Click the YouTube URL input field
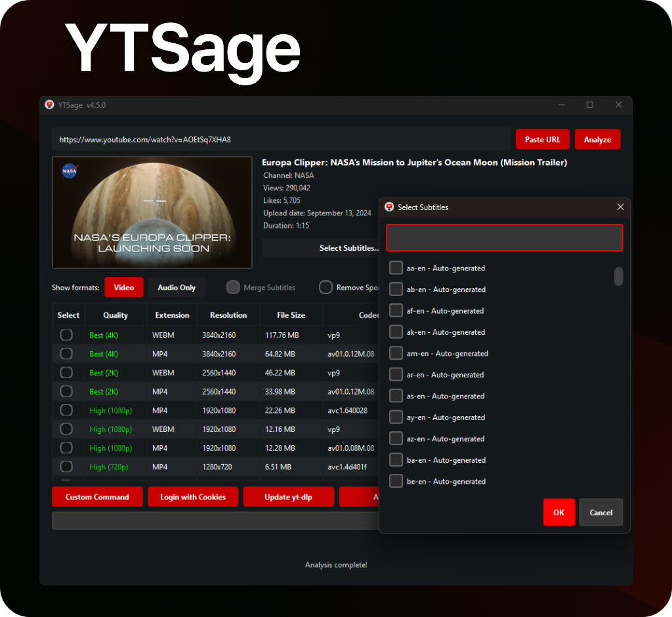The width and height of the screenshot is (672, 617). click(281, 139)
